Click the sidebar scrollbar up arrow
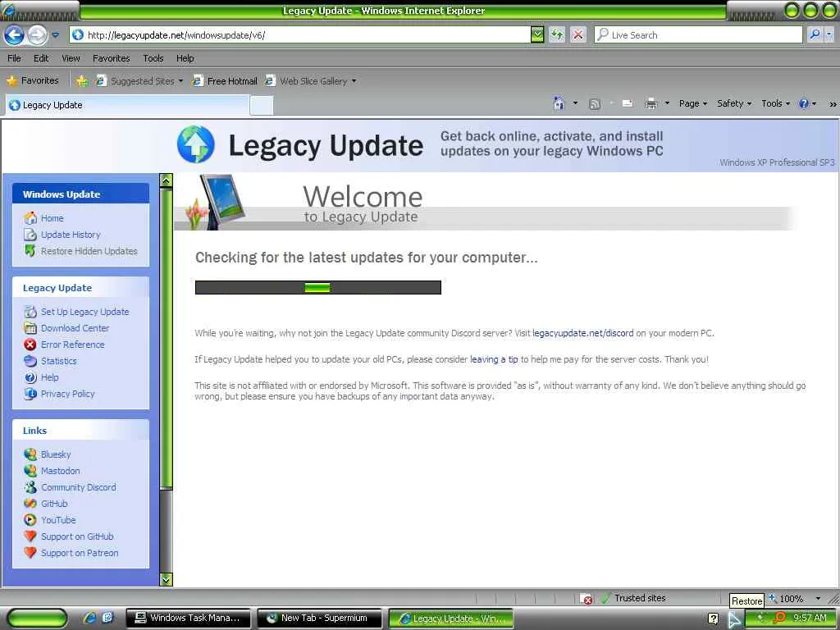 tap(166, 180)
